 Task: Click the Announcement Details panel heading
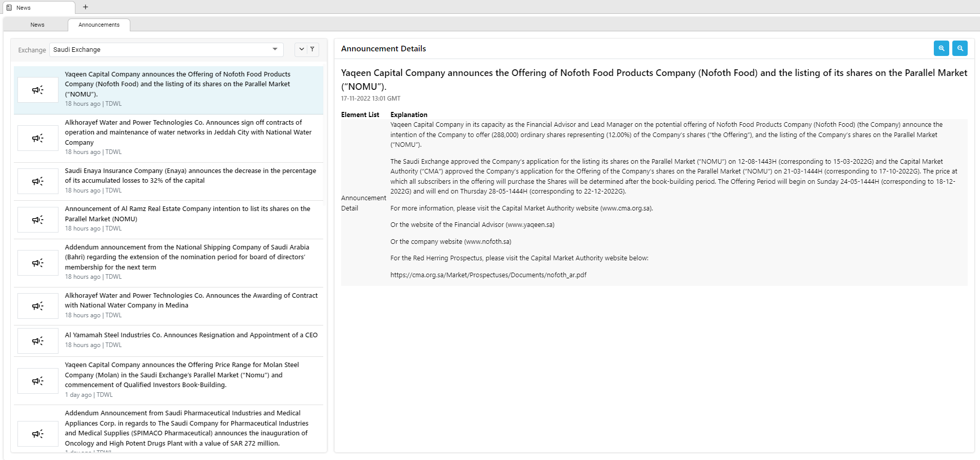pyautogui.click(x=383, y=49)
